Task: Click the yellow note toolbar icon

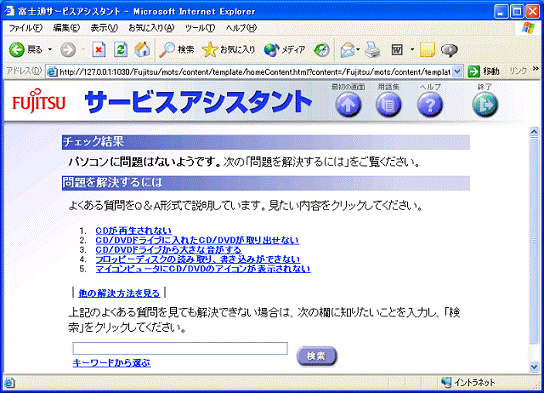Action: click(x=427, y=50)
